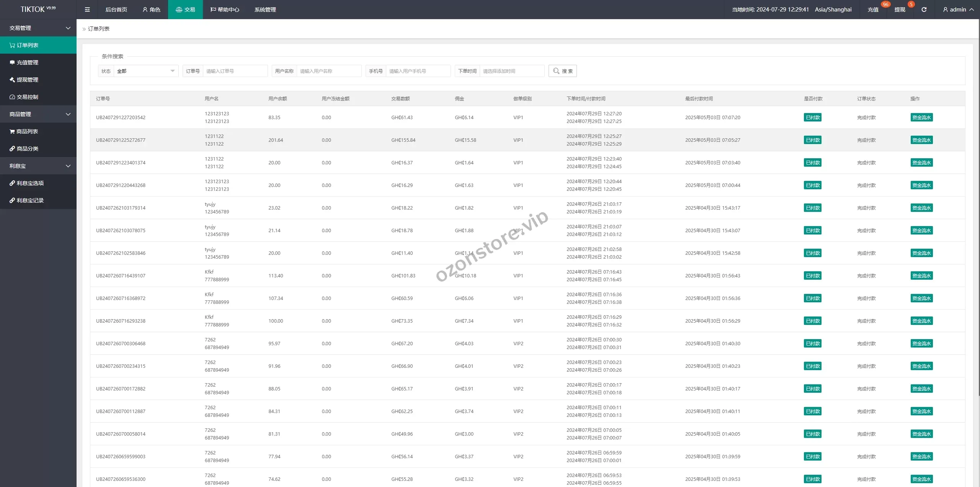Click the refresh icon in top bar

924,10
